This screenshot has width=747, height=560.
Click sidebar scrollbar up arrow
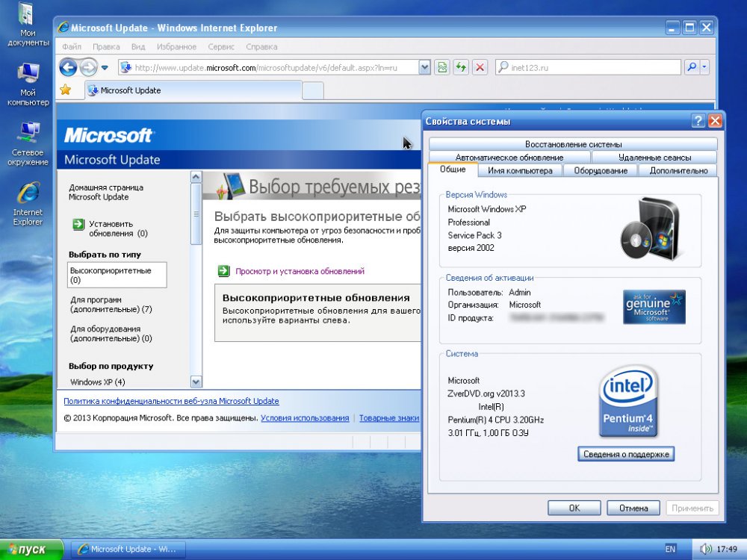pyautogui.click(x=196, y=177)
